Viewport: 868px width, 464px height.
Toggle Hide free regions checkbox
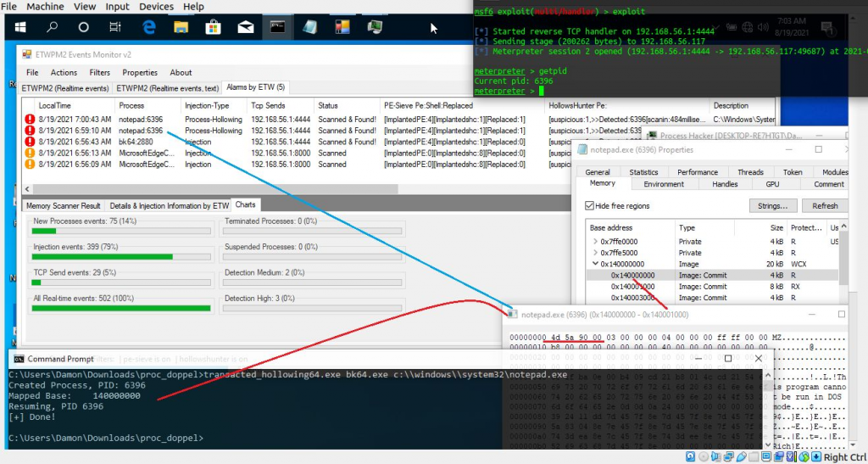(590, 206)
